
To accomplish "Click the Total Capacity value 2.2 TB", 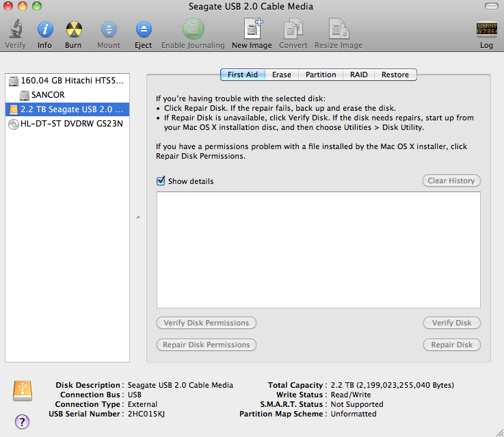I will [x=392, y=385].
